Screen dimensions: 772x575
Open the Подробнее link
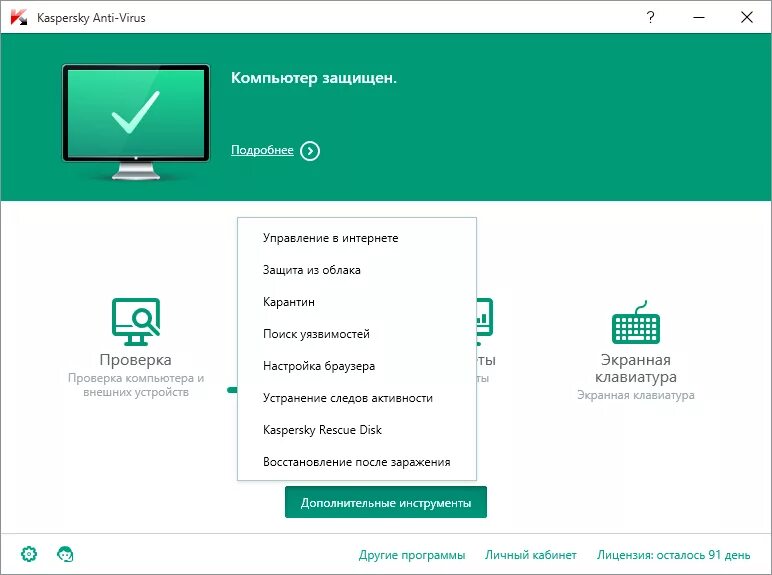[262, 150]
